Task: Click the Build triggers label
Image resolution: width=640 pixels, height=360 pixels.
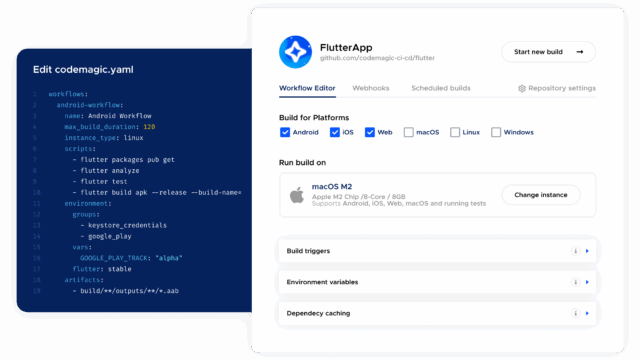Action: pyautogui.click(x=308, y=251)
